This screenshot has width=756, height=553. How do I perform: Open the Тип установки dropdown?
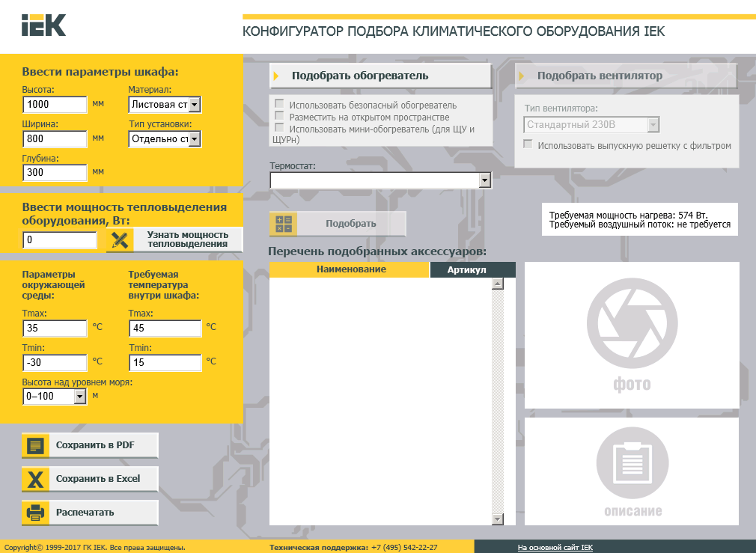click(x=165, y=139)
